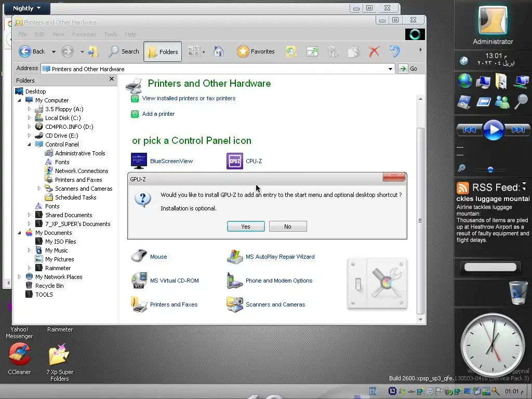Viewport: 532px width, 399px height.
Task: Open Favorites star toolbar button
Action: click(x=256, y=51)
